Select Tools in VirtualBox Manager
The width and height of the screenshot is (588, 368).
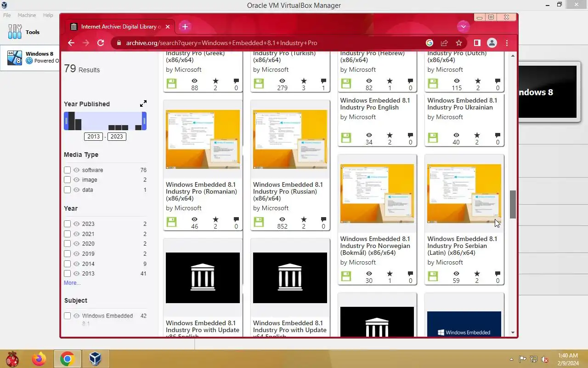point(30,32)
